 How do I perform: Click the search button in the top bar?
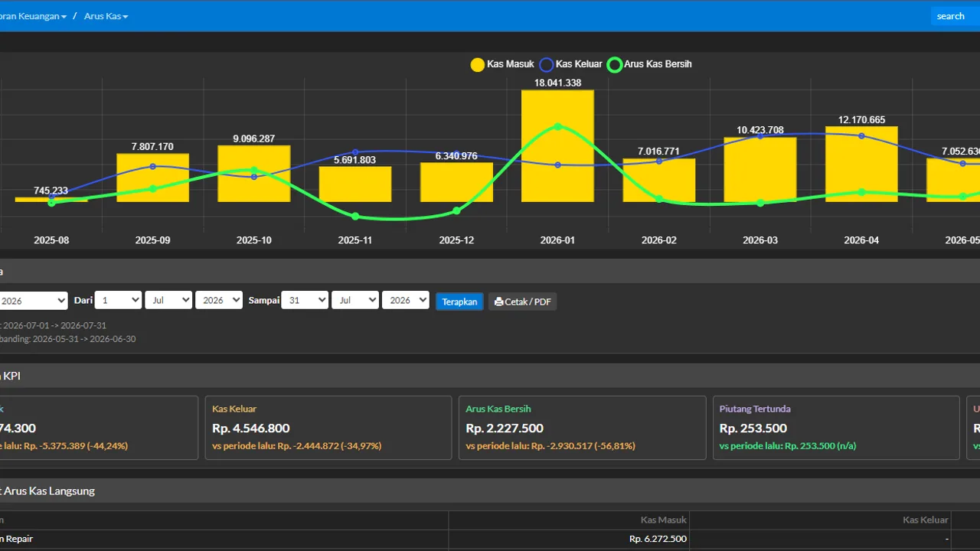pyautogui.click(x=950, y=16)
